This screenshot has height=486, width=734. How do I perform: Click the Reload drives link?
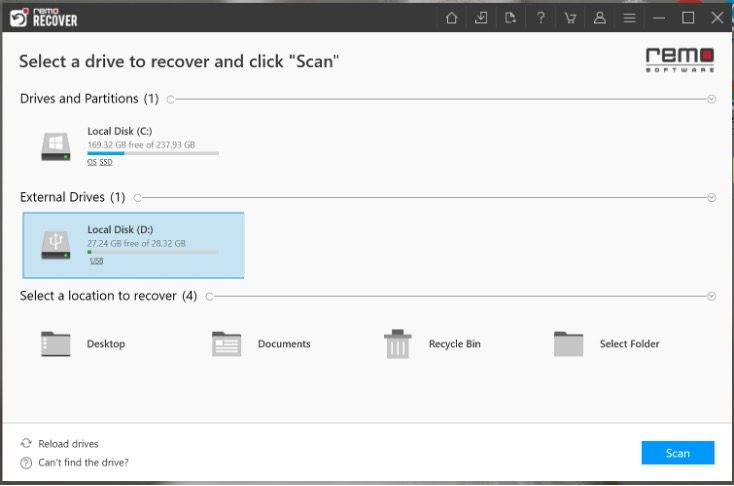click(x=68, y=443)
